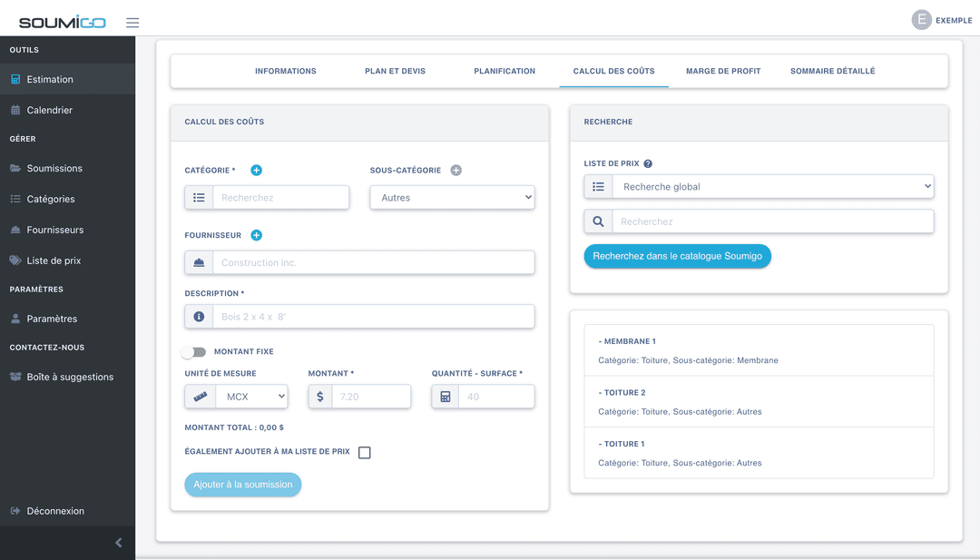Viewport: 980px width, 560px height.
Task: Open the Sous-catégorie dropdown showing Autres
Action: [x=452, y=198]
